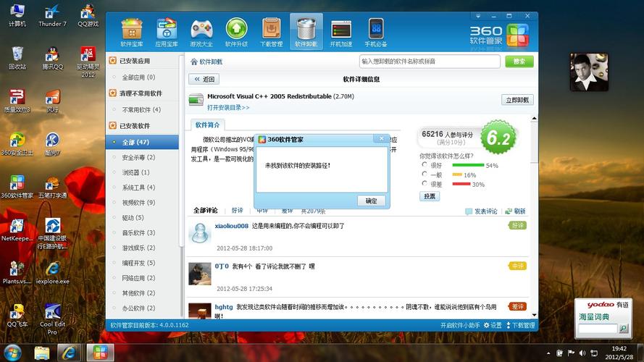Select 全部 (47) installed software category
The height and width of the screenshot is (362, 644).
click(x=142, y=142)
